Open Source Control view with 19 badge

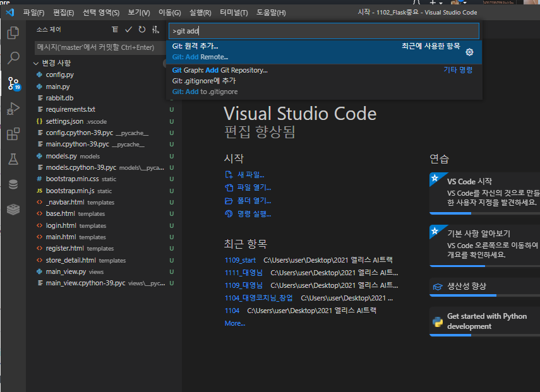tap(14, 83)
